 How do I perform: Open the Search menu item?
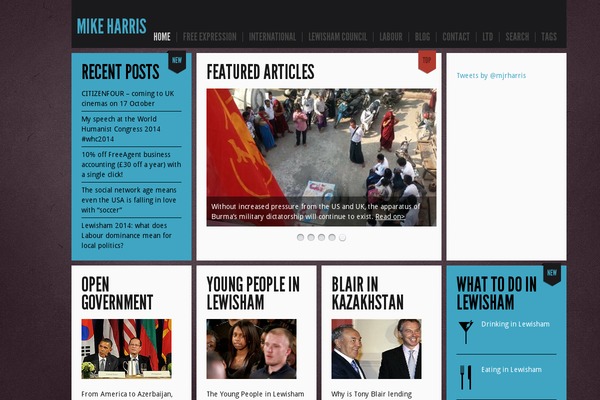click(517, 37)
